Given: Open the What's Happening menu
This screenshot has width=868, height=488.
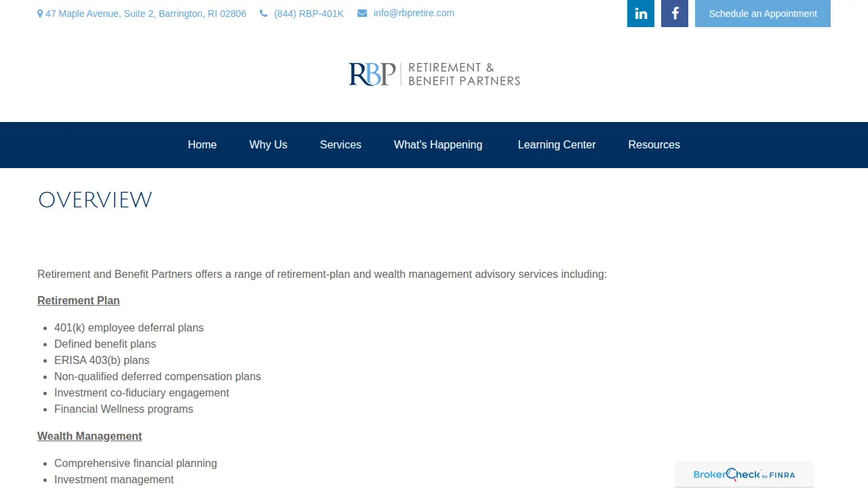Looking at the screenshot, I should [438, 145].
